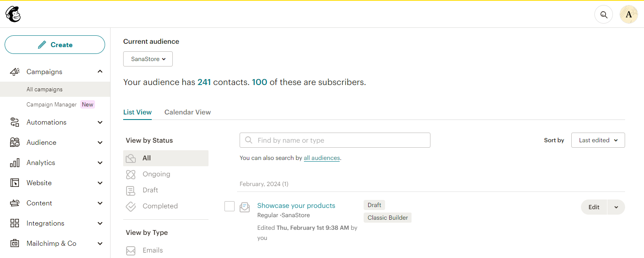644x258 pixels.
Task: Collapse the Campaigns section chevron
Action: [100, 72]
